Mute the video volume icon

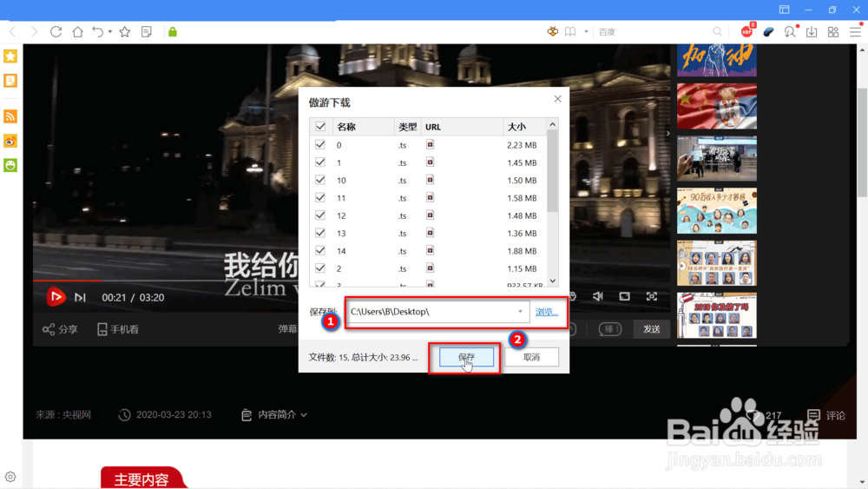tap(598, 296)
